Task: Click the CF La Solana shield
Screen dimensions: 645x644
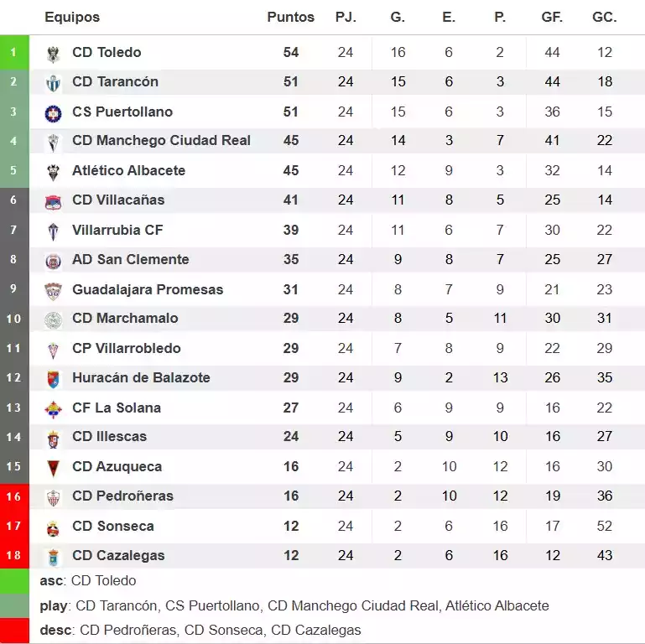Action: pyautogui.click(x=53, y=408)
